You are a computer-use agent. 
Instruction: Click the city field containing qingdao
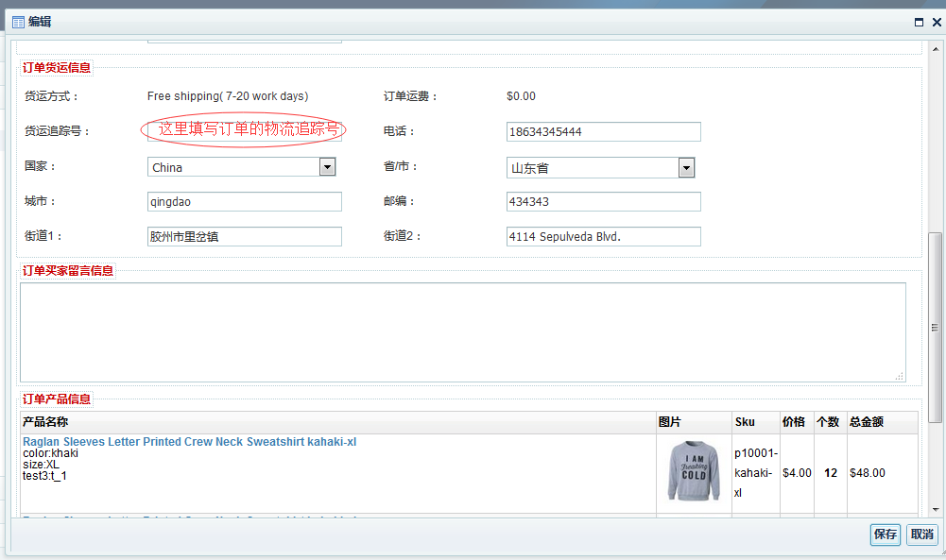[245, 201]
